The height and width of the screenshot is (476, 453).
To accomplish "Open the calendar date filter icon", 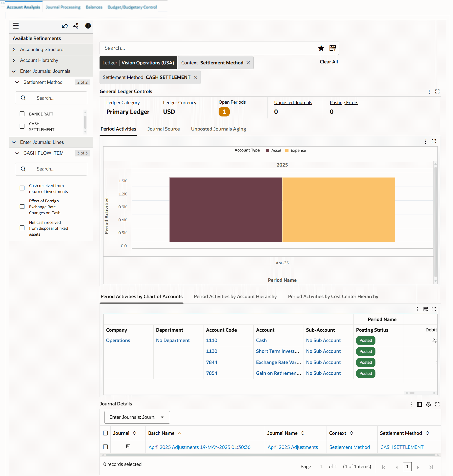I will pos(333,48).
